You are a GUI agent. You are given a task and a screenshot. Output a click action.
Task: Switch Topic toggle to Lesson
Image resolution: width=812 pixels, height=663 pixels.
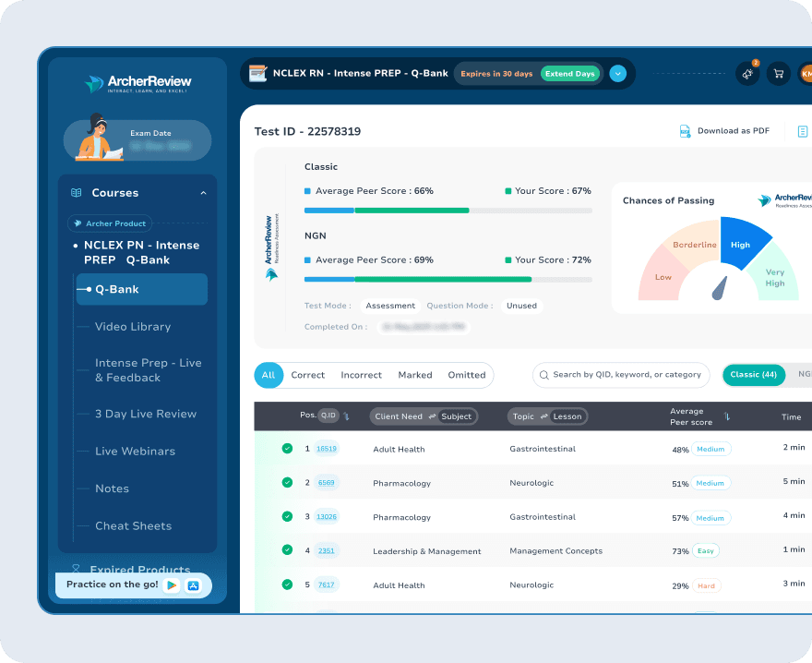click(x=567, y=416)
